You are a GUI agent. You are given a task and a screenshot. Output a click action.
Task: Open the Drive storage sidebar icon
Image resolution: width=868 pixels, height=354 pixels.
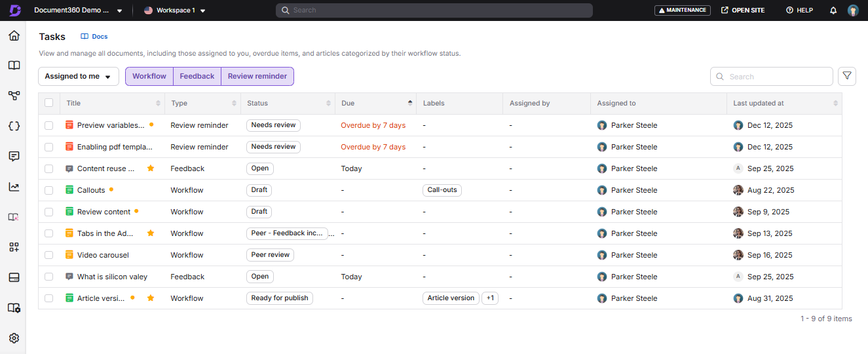[14, 277]
